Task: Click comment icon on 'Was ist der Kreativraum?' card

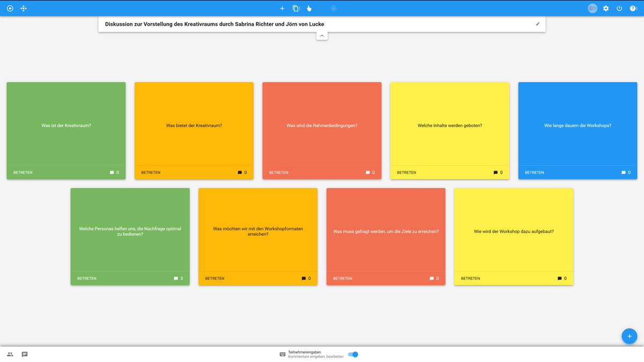Action: (x=112, y=173)
